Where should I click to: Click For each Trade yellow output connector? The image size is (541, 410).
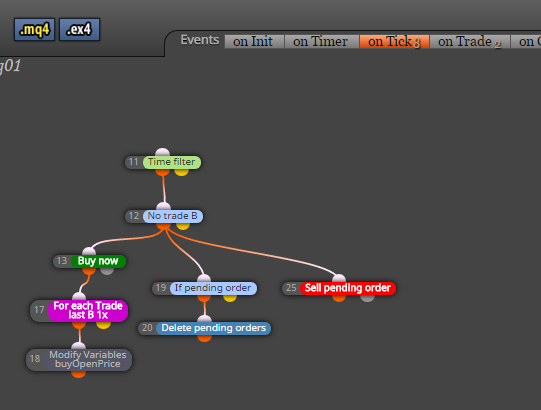click(x=103, y=325)
